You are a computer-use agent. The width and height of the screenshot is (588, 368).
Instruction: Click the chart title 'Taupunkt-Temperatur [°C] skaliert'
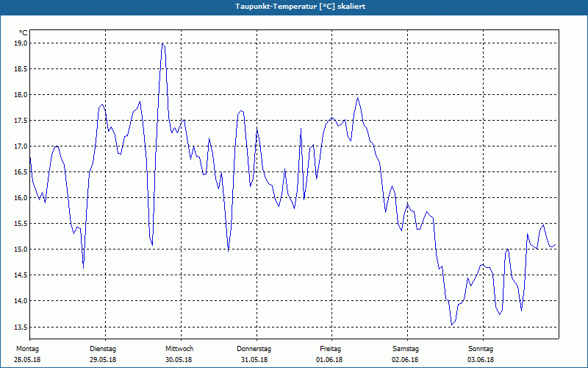coord(301,7)
